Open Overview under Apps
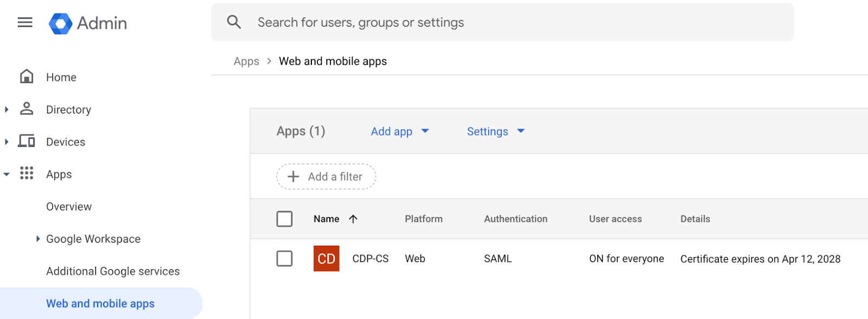868x319 pixels. [69, 207]
